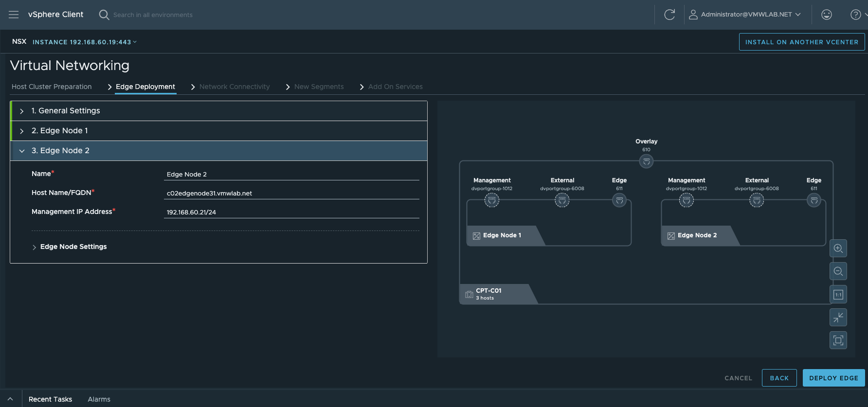Click the Edge Node 2 label in diagram
This screenshot has width=868, height=407.
[x=697, y=235]
